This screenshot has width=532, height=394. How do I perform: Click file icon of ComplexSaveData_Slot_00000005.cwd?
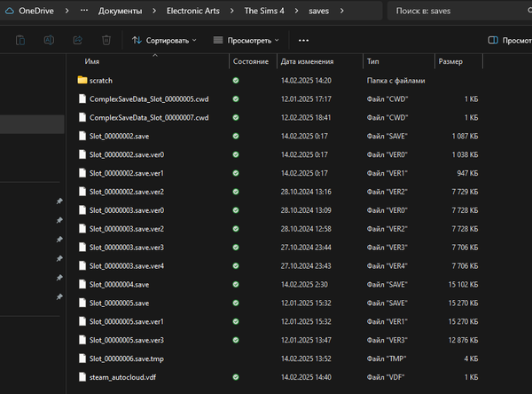[82, 98]
